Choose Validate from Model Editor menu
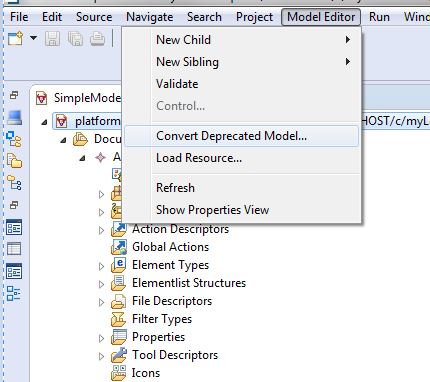Screen dimensions: 430x382 (x=242, y=84)
